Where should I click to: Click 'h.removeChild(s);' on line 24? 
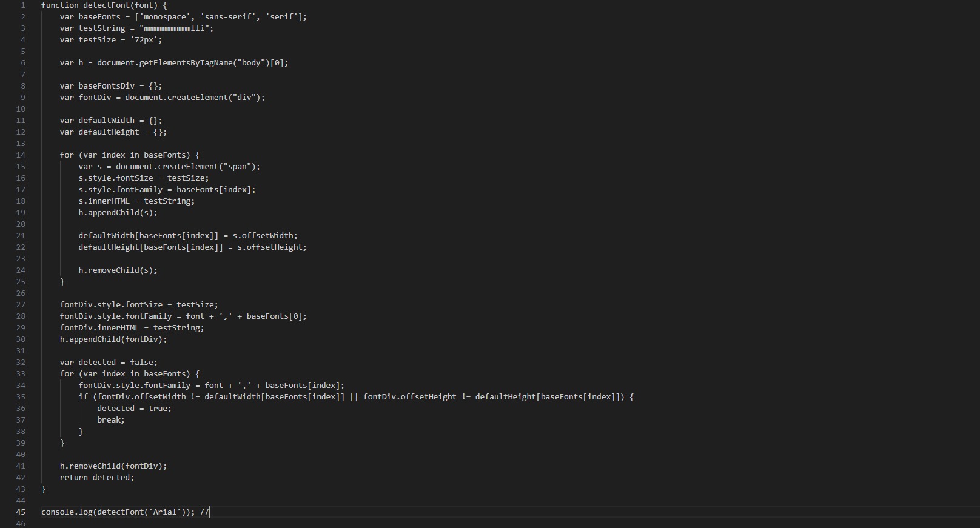[118, 270]
